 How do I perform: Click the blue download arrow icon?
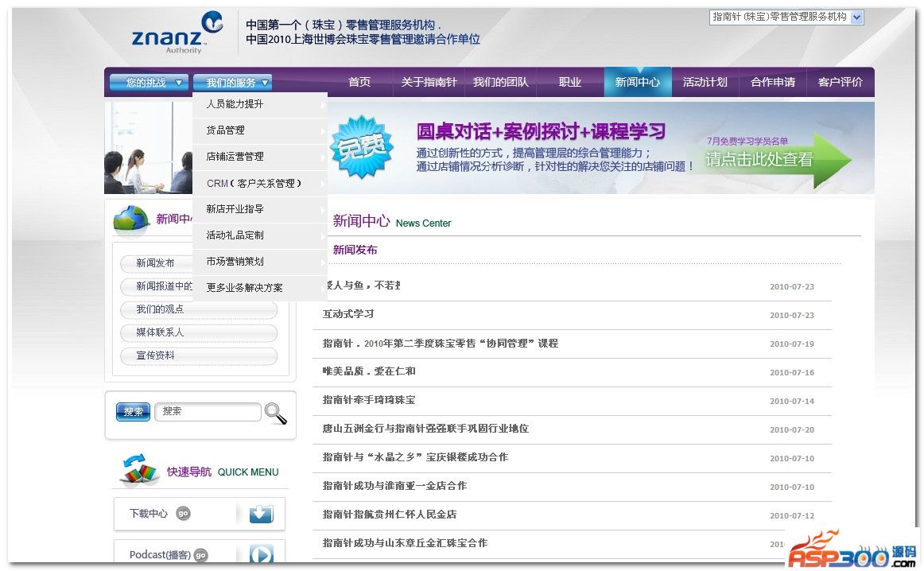point(261,514)
